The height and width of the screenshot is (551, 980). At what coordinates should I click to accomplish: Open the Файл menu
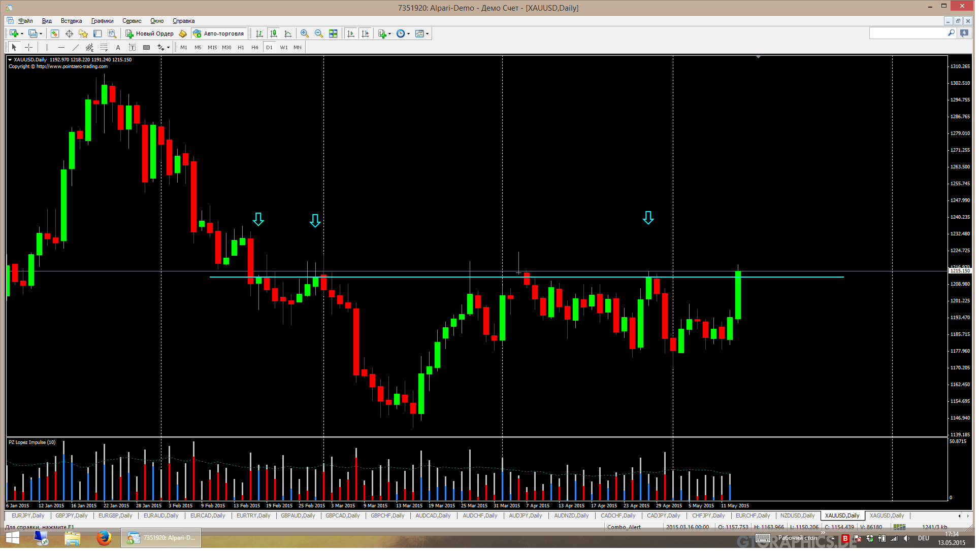pos(25,21)
